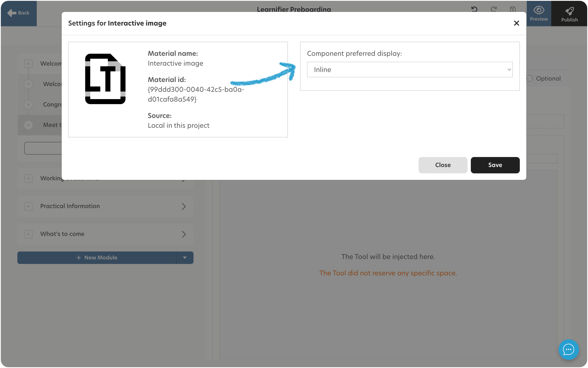Select the Meet the team page marker
The height and width of the screenshot is (368, 588).
[28, 125]
